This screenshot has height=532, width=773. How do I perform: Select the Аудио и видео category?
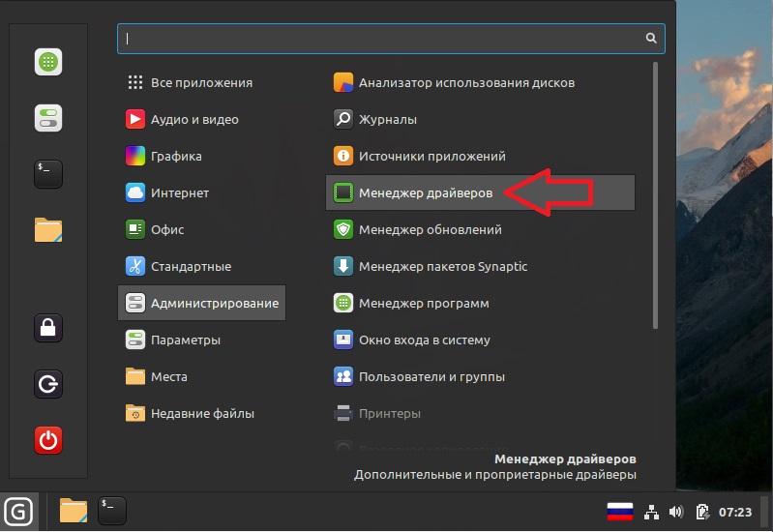pos(193,120)
